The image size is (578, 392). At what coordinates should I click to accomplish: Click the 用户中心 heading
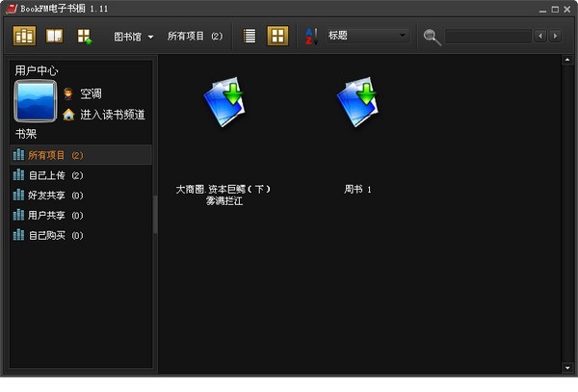click(x=37, y=70)
